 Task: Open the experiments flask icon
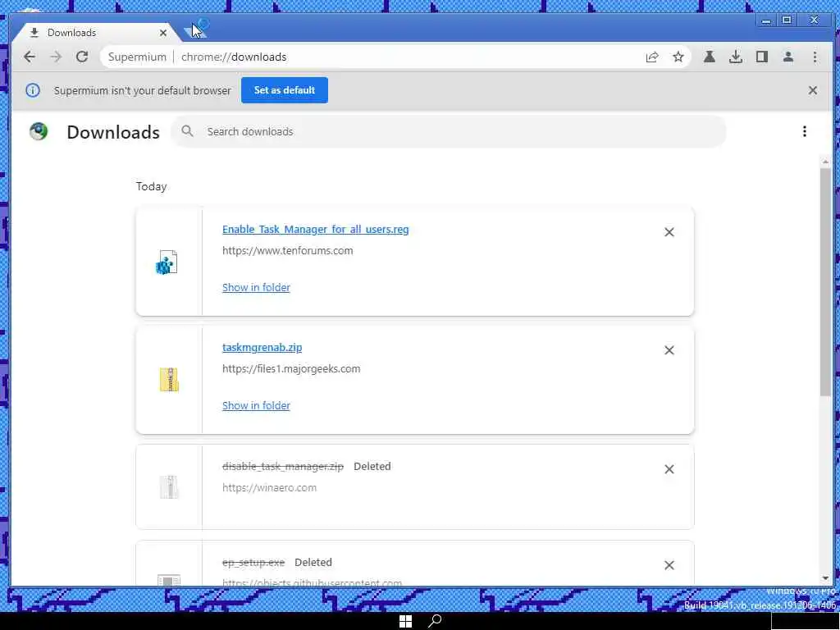[710, 57]
